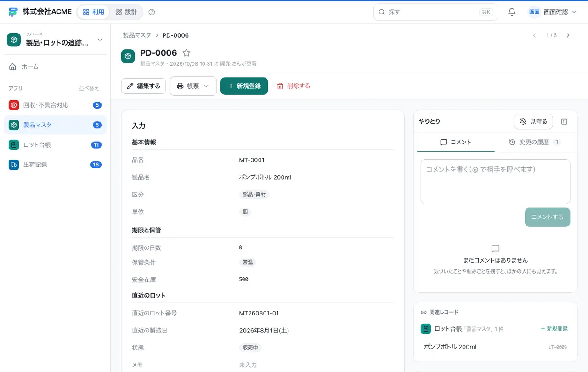Switch to 利用 mode

coord(93,12)
